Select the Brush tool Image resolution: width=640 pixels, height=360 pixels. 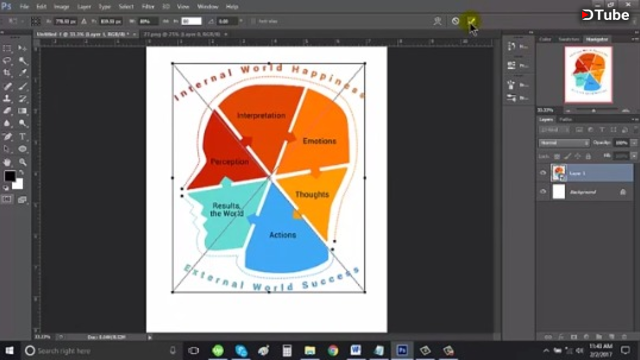pos(22,86)
